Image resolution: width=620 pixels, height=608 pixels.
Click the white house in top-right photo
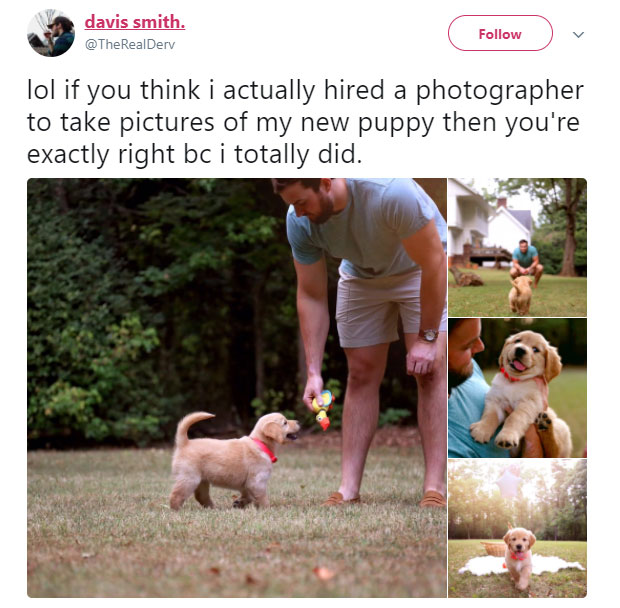489,223
